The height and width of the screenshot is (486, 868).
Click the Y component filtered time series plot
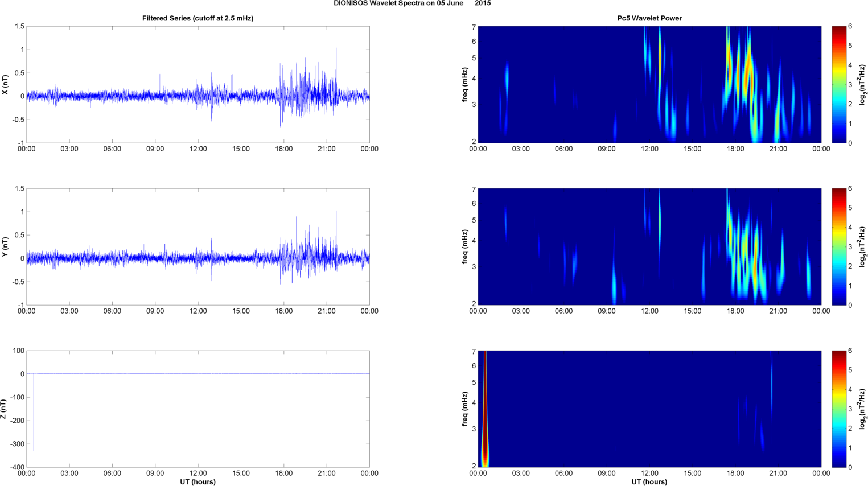pyautogui.click(x=198, y=247)
